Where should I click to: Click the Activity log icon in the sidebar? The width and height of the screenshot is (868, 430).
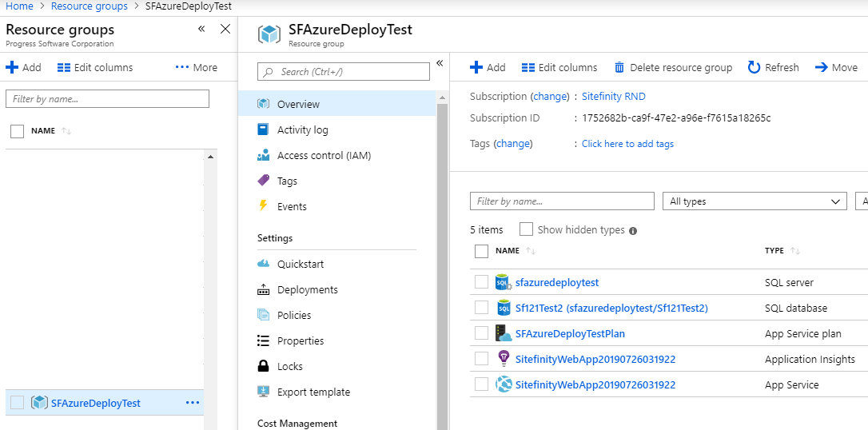click(263, 129)
